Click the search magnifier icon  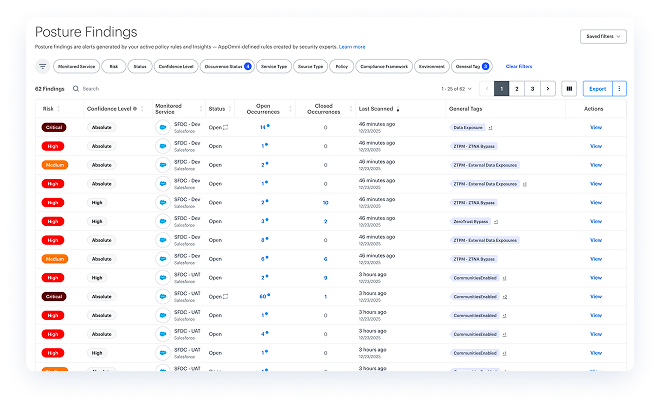pos(76,89)
